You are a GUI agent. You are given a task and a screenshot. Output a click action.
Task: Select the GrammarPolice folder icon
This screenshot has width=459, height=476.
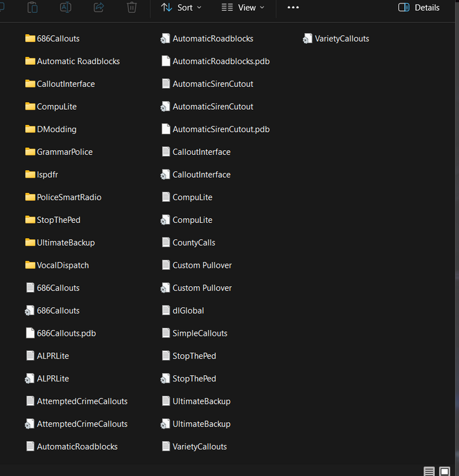(x=30, y=152)
